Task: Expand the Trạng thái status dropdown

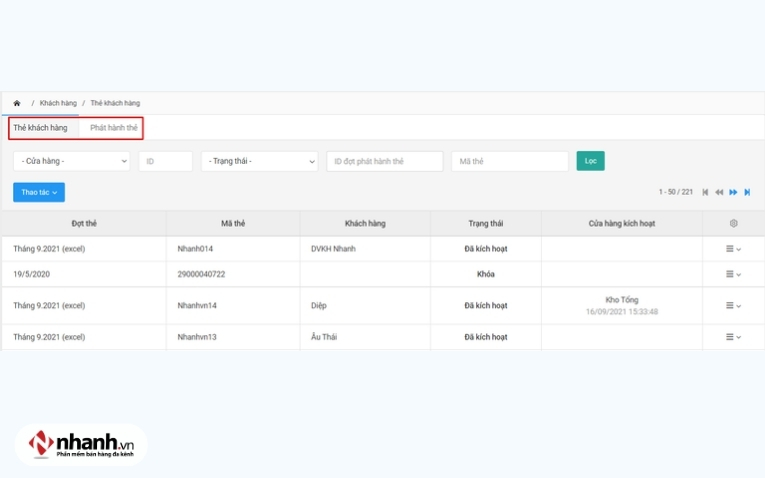Action: click(x=259, y=161)
